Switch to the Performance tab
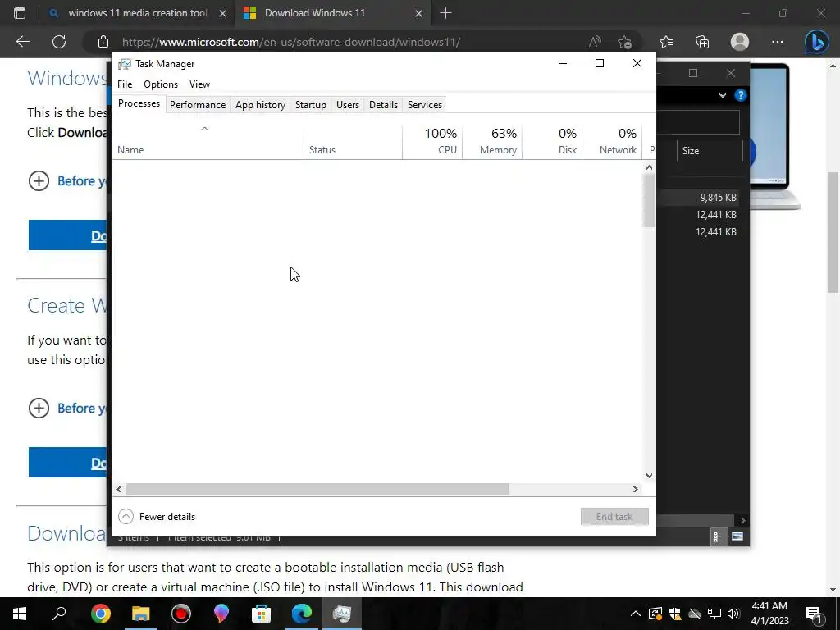Viewport: 840px width, 630px height. 198,105
